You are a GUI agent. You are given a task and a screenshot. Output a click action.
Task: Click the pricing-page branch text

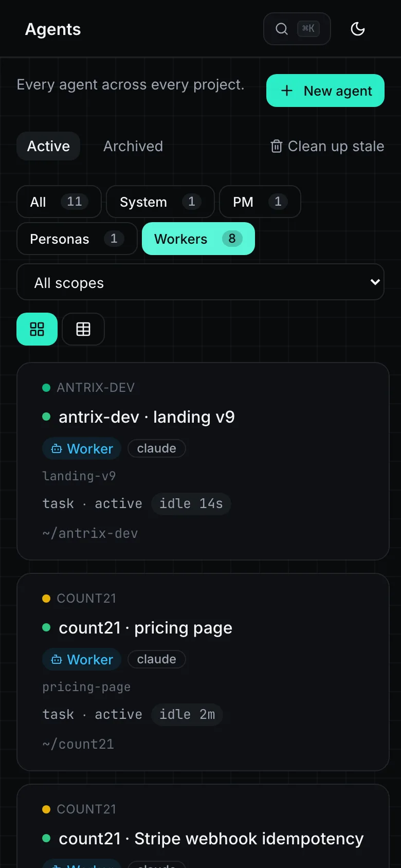coord(86,687)
